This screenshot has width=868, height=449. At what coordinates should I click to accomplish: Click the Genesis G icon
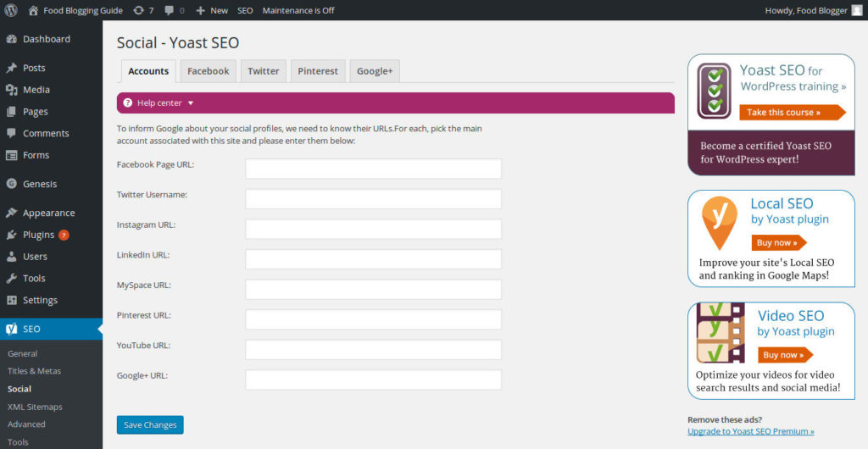coord(11,184)
